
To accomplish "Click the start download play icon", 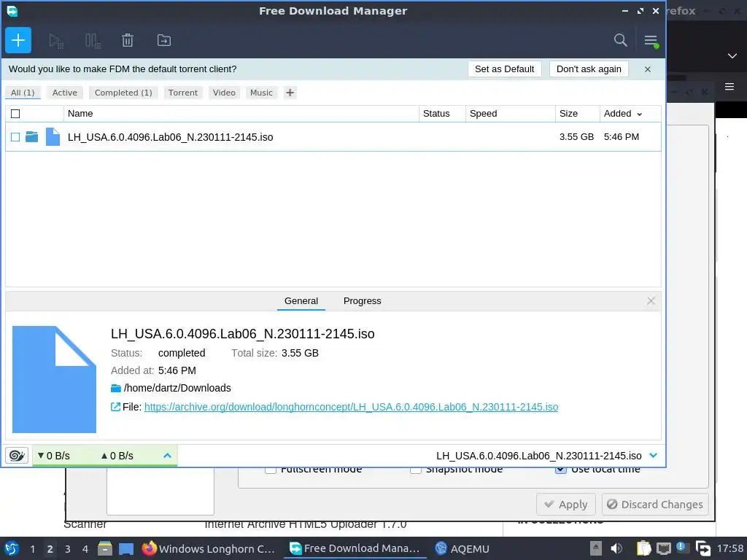I will 56,41.
